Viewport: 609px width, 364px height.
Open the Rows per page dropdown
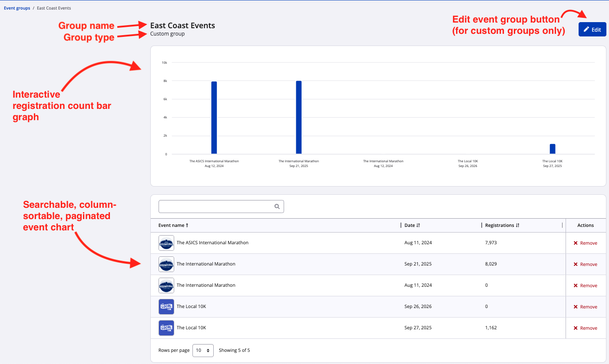tap(203, 350)
